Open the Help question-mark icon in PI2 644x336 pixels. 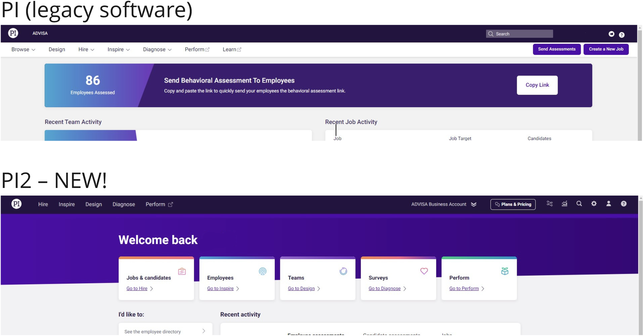(623, 204)
